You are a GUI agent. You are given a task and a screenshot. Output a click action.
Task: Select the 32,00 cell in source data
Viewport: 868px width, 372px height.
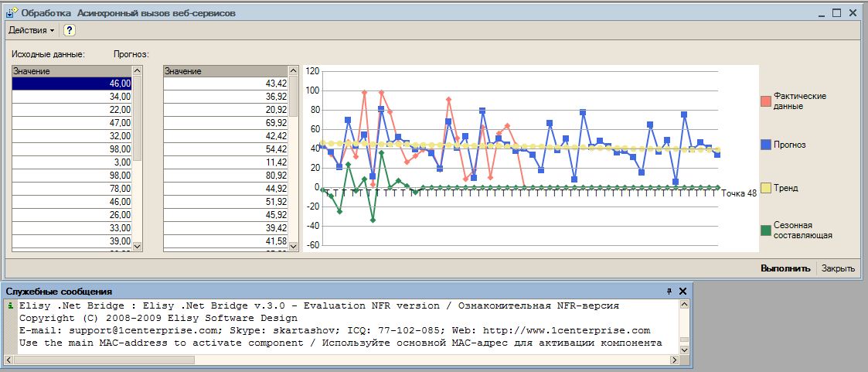[x=73, y=136]
